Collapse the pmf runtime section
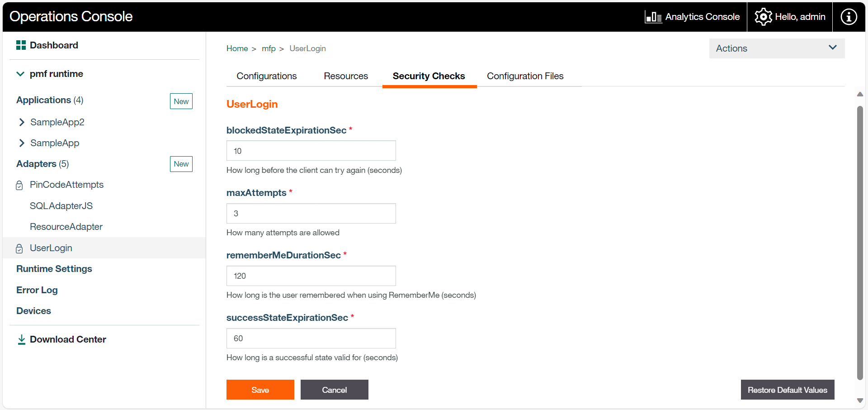The height and width of the screenshot is (410, 868). tap(20, 74)
